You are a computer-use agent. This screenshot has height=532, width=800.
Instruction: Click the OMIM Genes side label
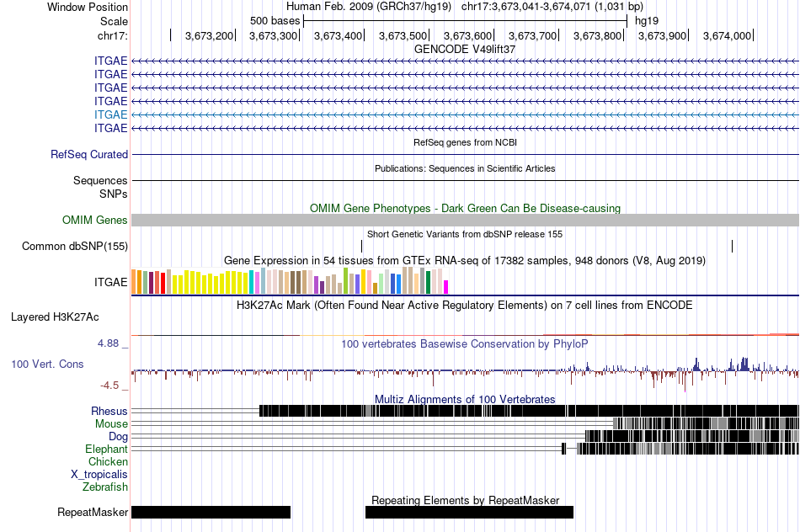pos(95,221)
